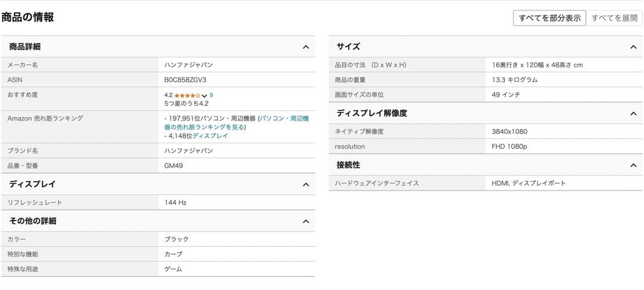The image size is (644, 290).
Task: Click the orange star rating icons
Action: pyautogui.click(x=187, y=95)
